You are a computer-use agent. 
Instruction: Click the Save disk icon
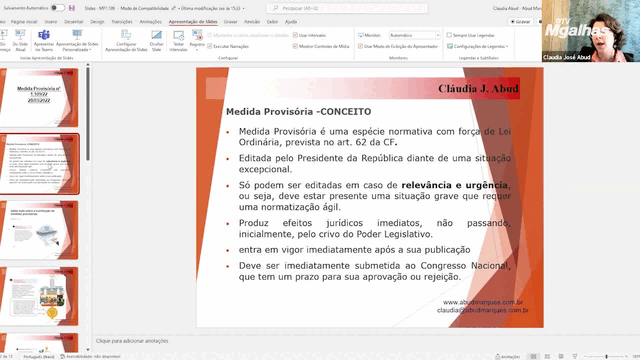click(72, 8)
